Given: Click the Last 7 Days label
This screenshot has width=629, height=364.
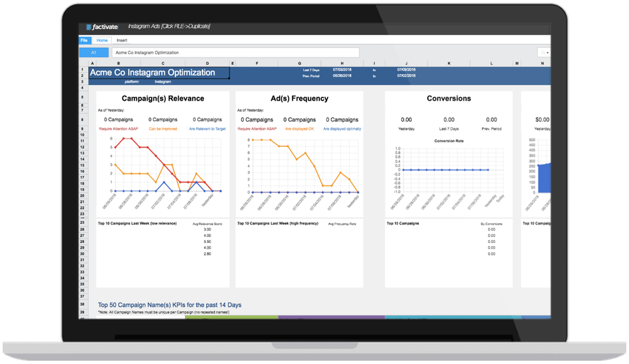Looking at the screenshot, I should tap(311, 70).
